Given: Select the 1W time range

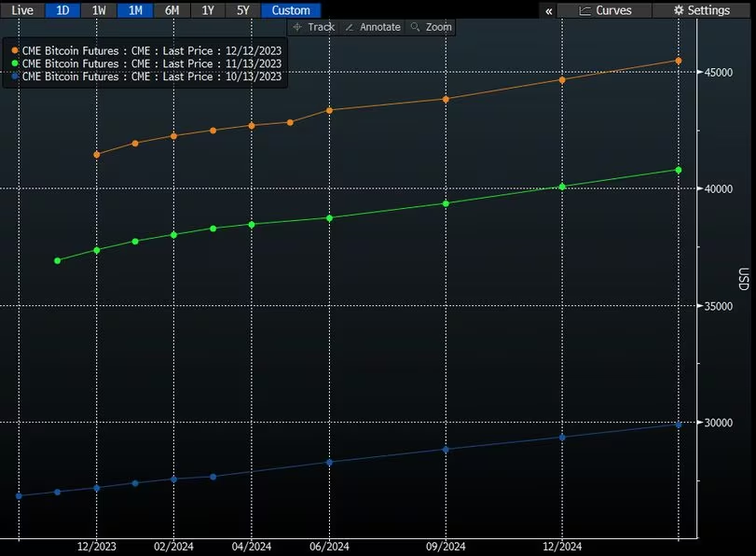Looking at the screenshot, I should (99, 10).
